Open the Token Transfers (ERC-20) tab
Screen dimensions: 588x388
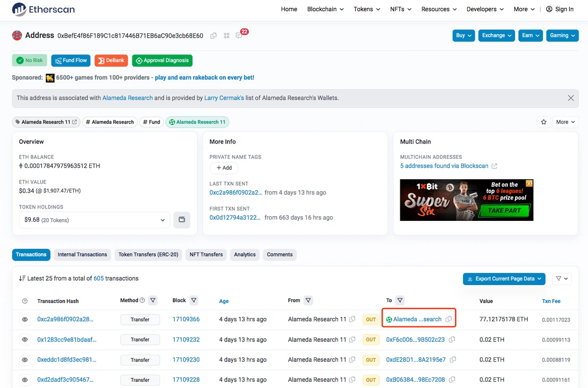pyautogui.click(x=148, y=255)
